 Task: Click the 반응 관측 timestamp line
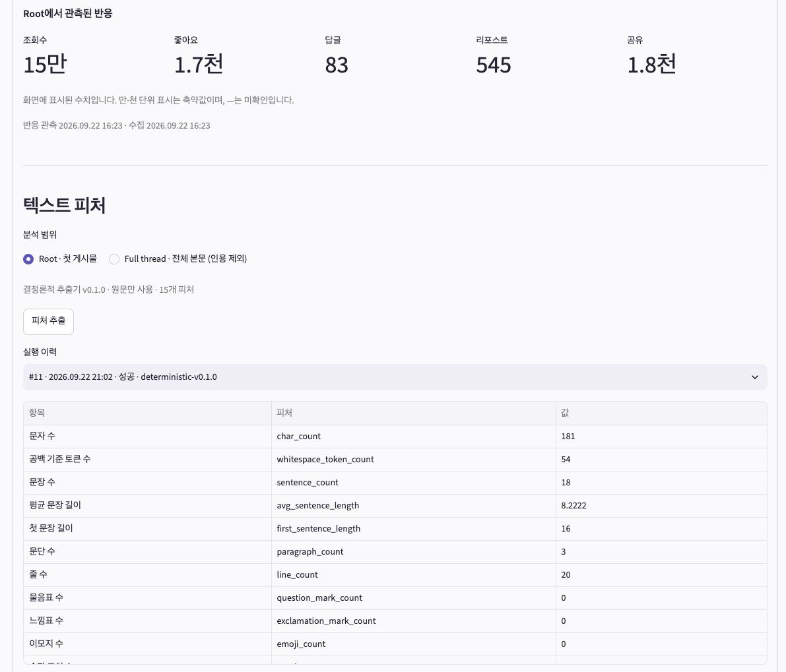click(x=116, y=126)
